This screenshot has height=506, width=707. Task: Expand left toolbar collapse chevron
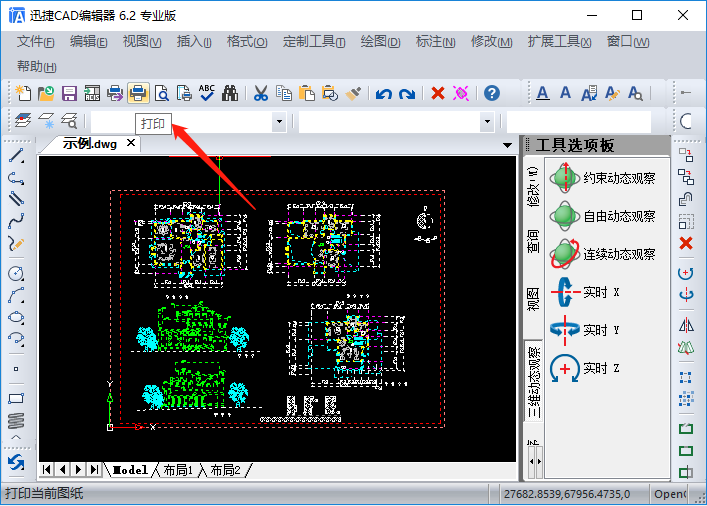16,437
